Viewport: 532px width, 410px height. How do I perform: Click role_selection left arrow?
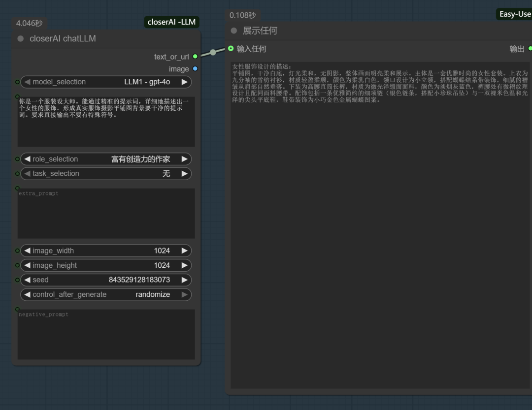pyautogui.click(x=27, y=159)
